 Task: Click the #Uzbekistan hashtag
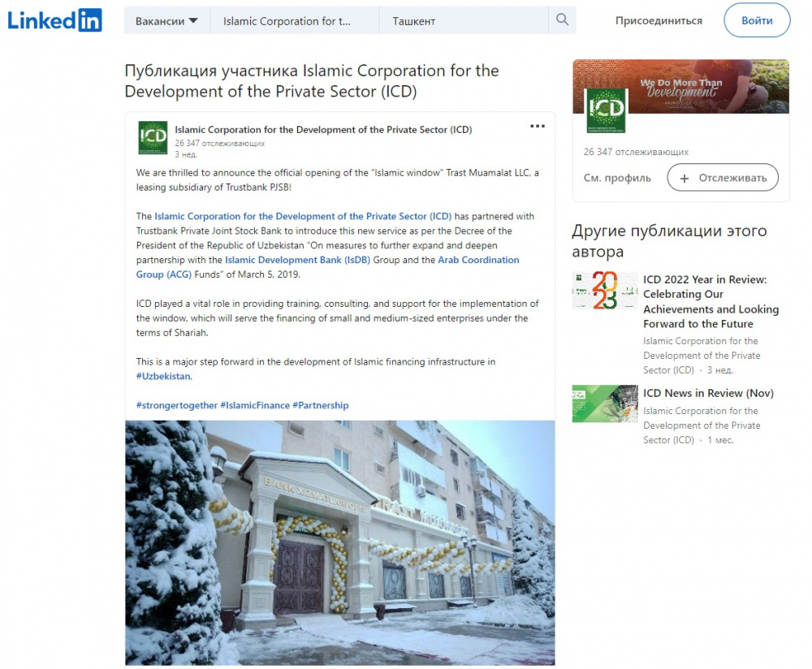pos(164,377)
